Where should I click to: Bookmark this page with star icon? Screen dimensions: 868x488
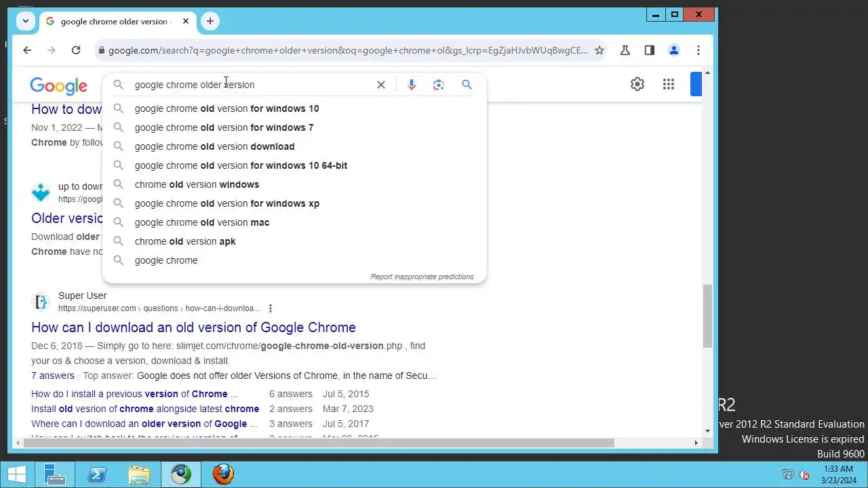point(599,50)
